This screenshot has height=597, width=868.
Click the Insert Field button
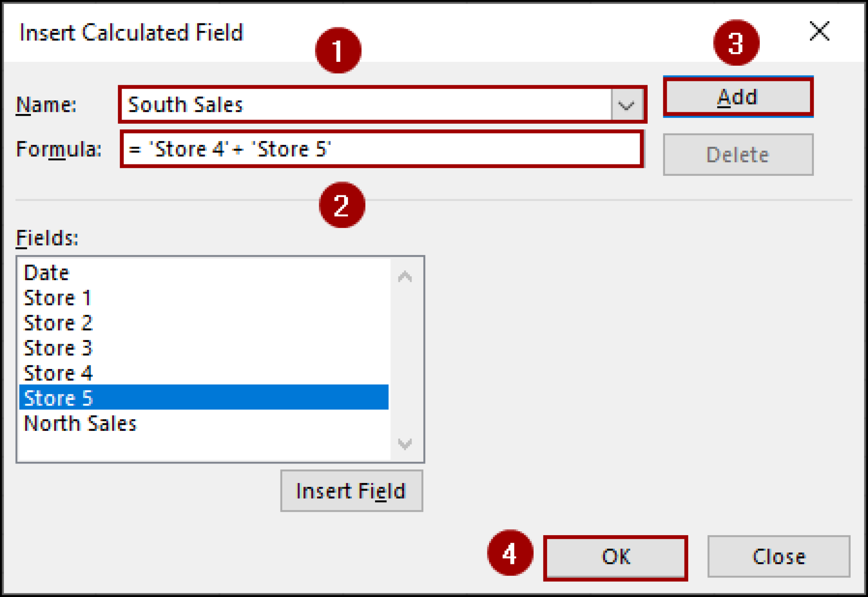pyautogui.click(x=351, y=491)
